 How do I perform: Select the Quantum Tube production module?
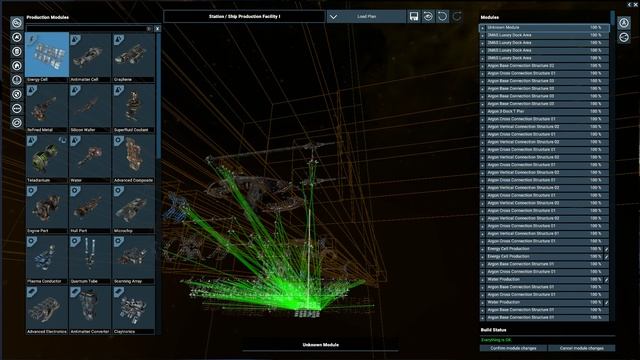(90, 260)
